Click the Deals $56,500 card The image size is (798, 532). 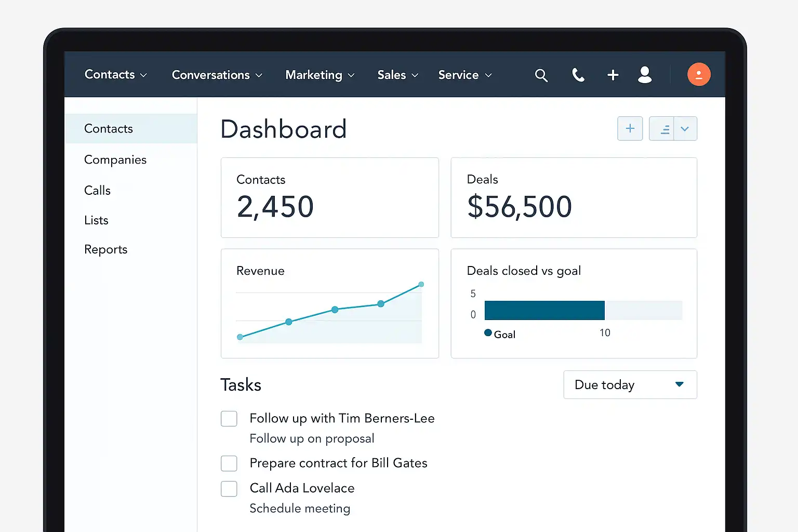tap(574, 198)
